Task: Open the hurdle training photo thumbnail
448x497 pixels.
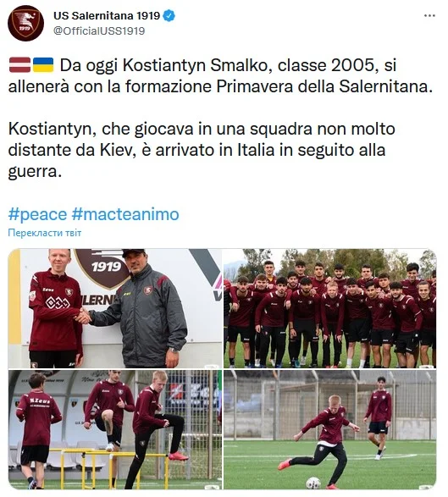Action: (115, 430)
